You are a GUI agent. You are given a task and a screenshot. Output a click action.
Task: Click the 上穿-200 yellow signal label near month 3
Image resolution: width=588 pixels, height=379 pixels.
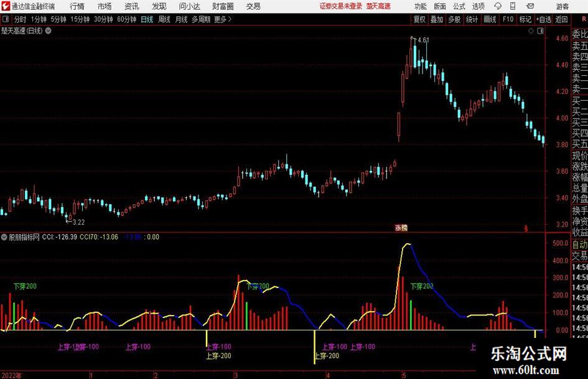(218, 356)
